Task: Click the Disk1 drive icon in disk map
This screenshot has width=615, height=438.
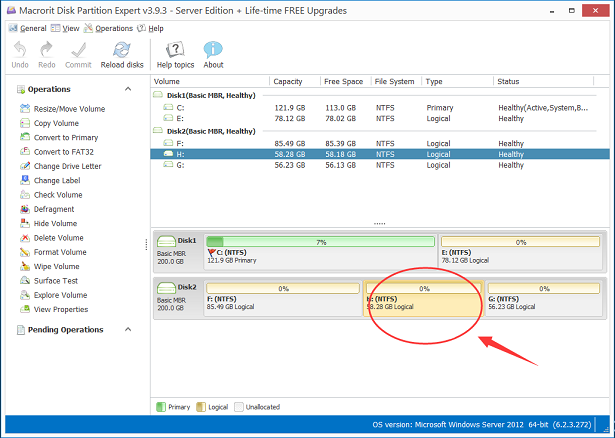Action: coord(166,241)
